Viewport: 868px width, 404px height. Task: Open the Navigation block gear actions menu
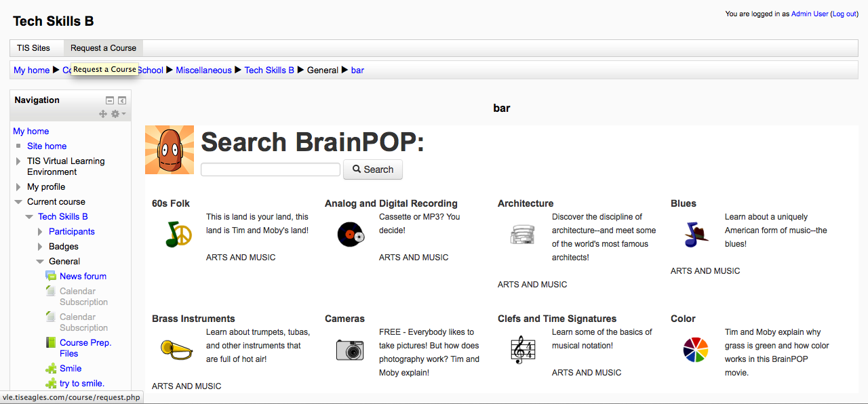(x=118, y=114)
